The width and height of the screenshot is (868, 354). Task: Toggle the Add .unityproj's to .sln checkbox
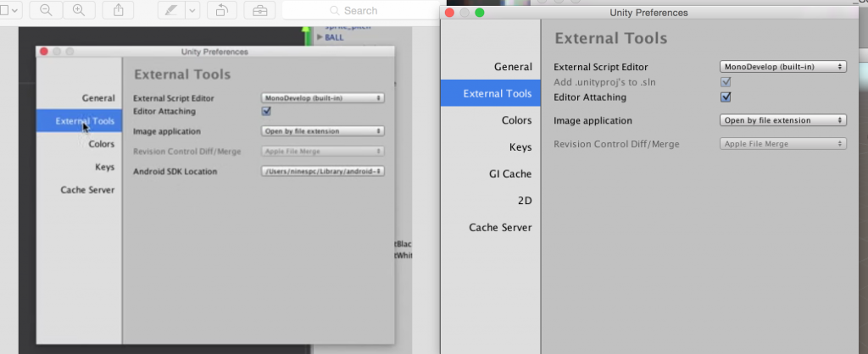tap(726, 82)
